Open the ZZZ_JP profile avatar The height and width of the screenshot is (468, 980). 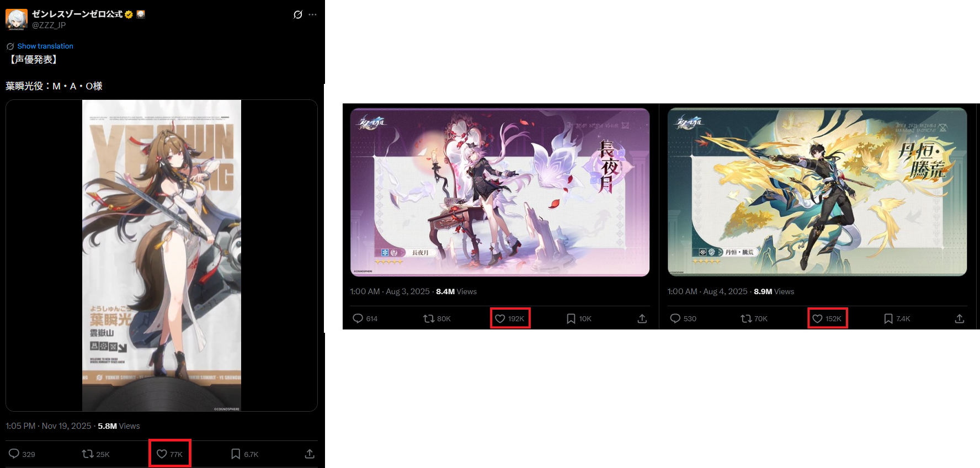(17, 19)
